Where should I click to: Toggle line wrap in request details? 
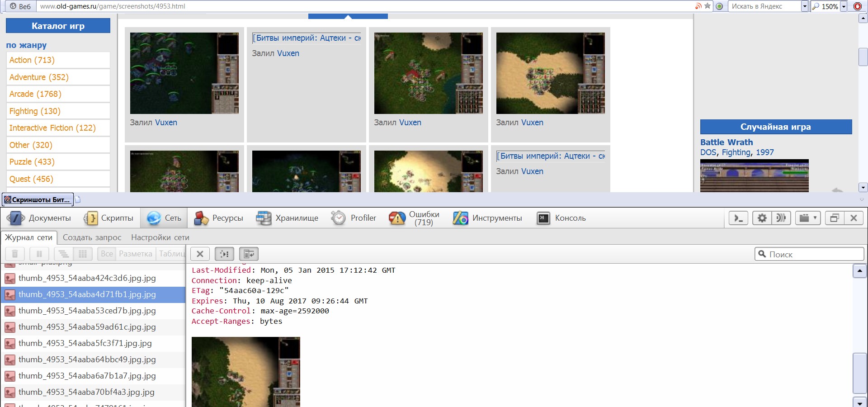[x=249, y=254]
